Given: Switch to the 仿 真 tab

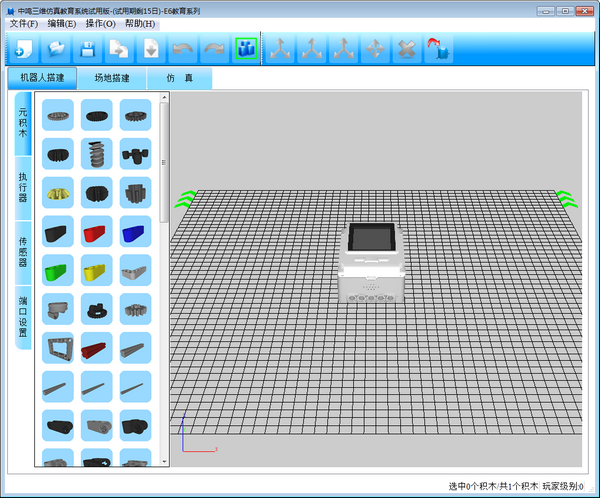Looking at the screenshot, I should pos(181,78).
